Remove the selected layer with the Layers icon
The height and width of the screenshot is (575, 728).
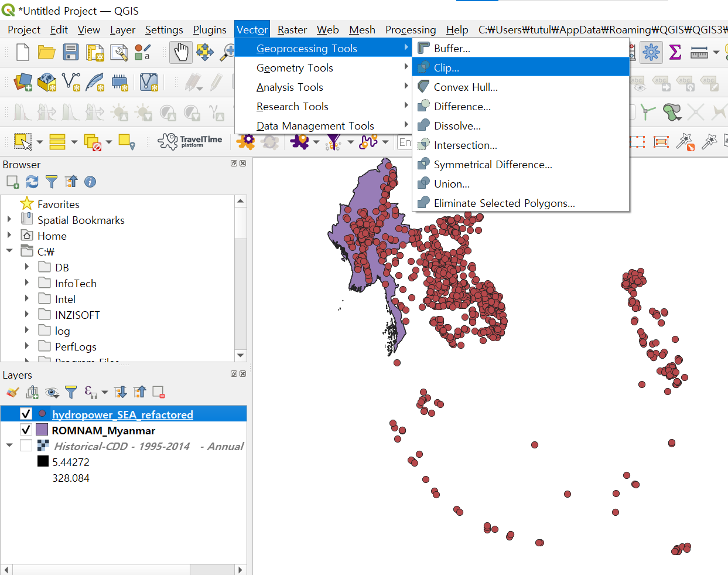pos(159,392)
